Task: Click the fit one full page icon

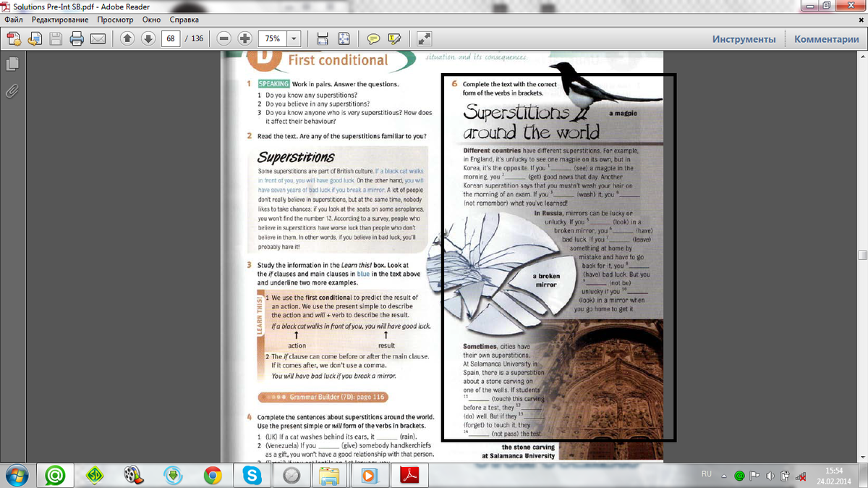Action: click(344, 38)
